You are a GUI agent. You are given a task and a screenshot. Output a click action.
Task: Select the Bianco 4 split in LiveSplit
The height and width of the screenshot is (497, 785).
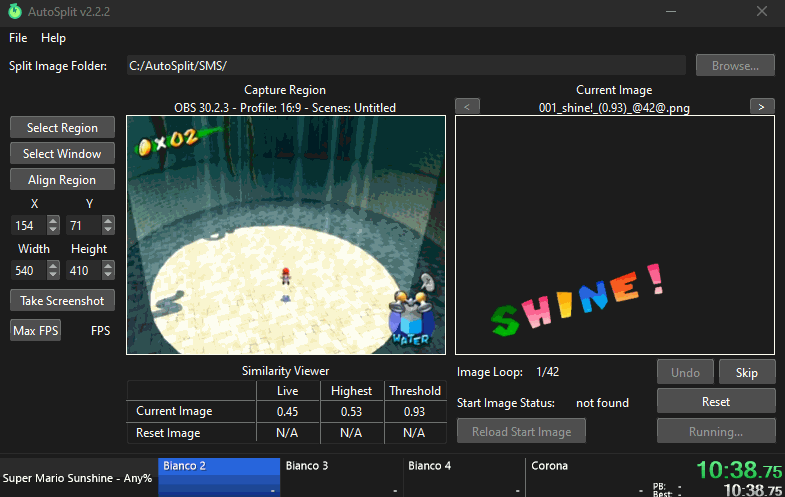pos(465,477)
